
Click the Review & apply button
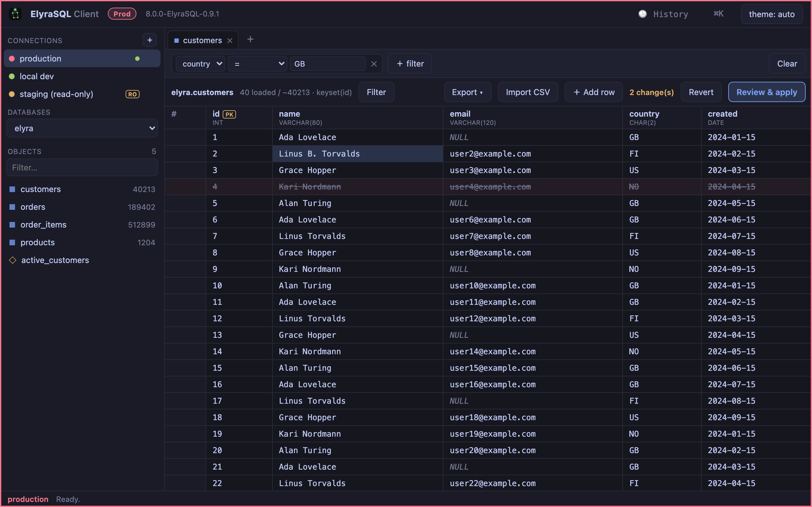[x=766, y=92]
